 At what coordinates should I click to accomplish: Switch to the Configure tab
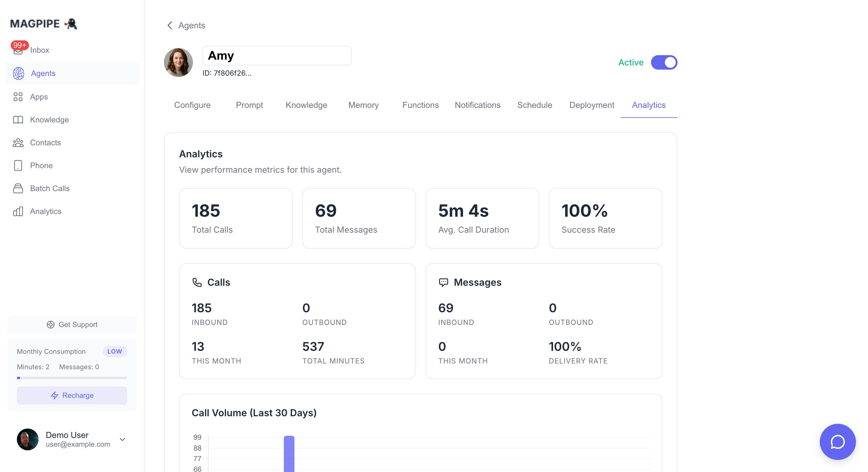pos(192,105)
